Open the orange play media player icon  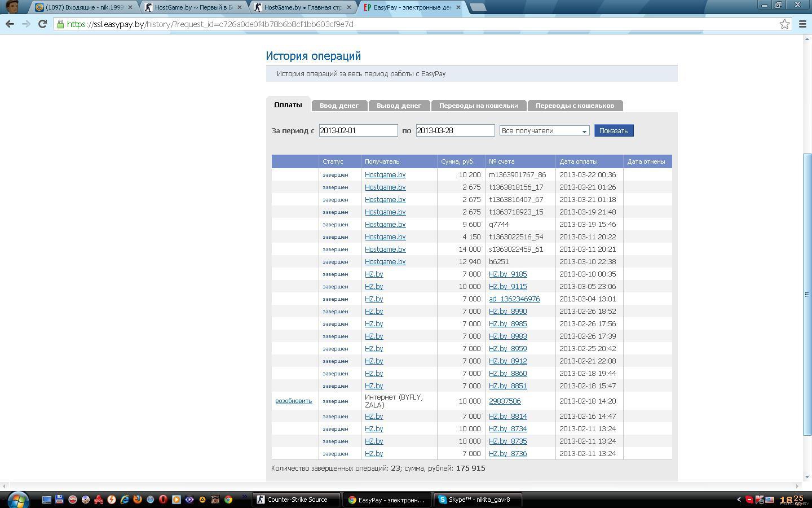(176, 500)
